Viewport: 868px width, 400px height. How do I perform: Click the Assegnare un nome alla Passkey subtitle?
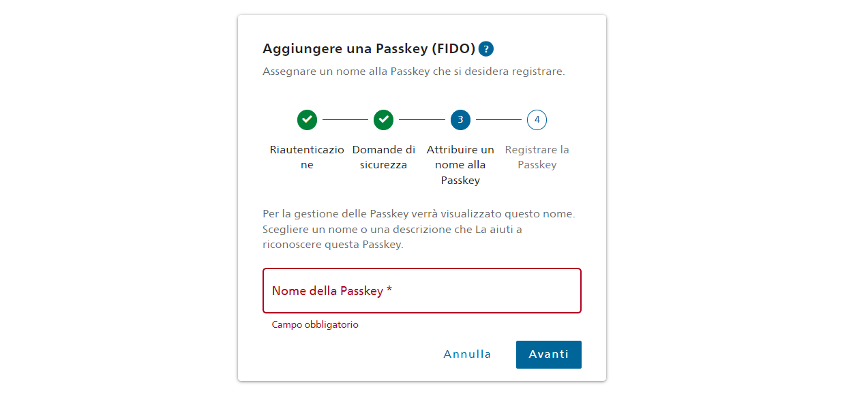(414, 71)
